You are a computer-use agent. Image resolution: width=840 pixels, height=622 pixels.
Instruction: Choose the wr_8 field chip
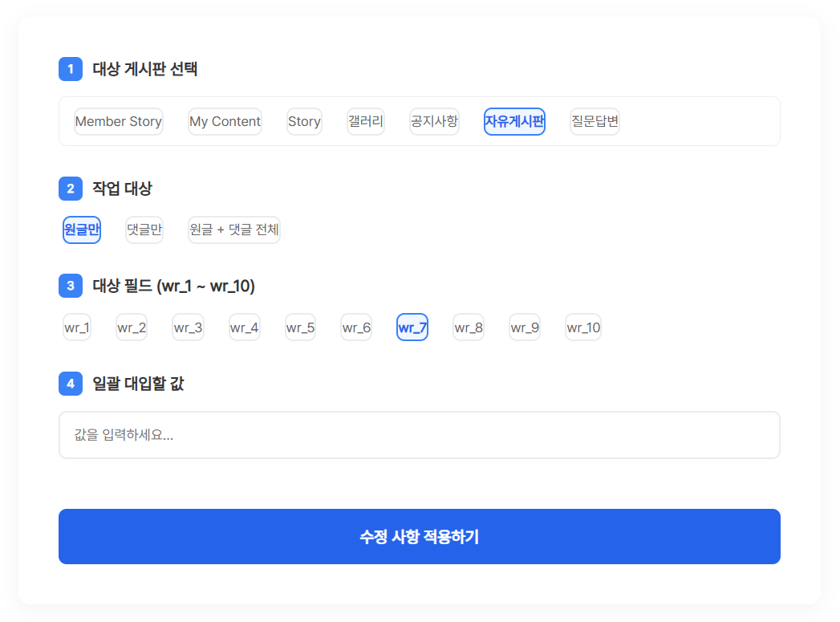(469, 327)
